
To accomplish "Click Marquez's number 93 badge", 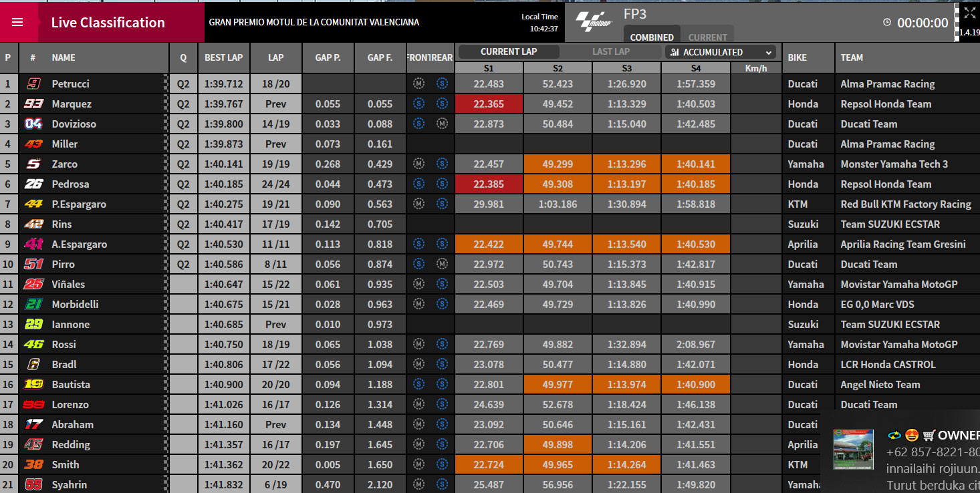I will [x=33, y=104].
